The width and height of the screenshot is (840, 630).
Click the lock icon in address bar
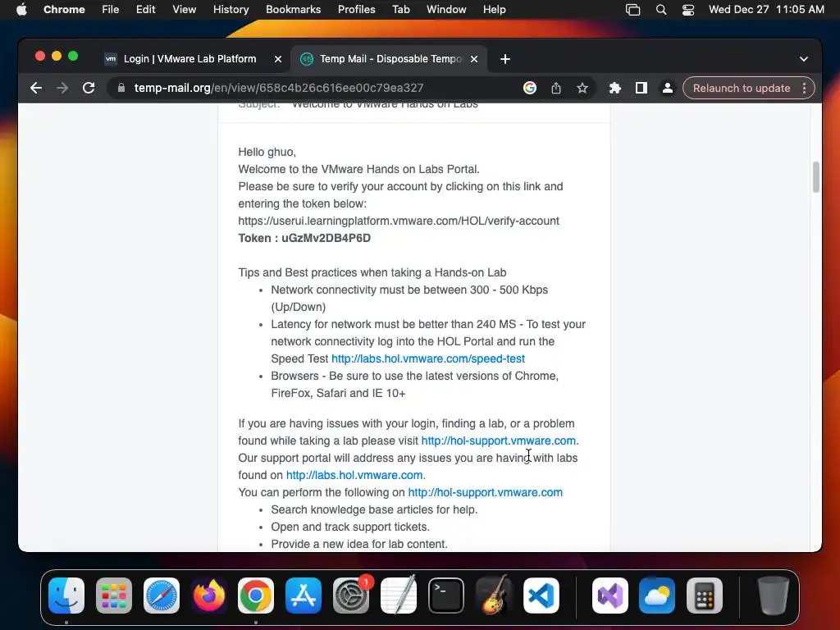click(121, 88)
